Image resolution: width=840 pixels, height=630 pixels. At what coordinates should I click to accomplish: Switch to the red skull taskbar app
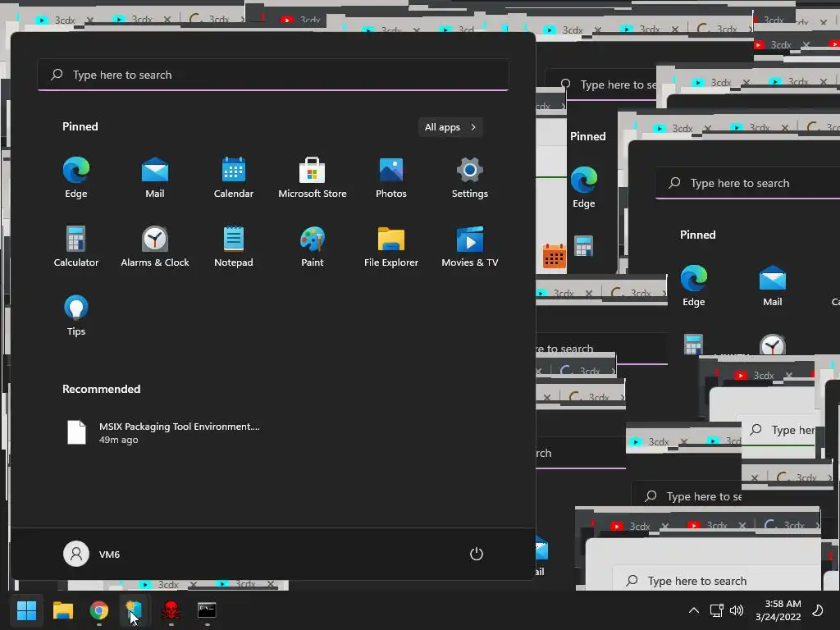tap(171, 610)
